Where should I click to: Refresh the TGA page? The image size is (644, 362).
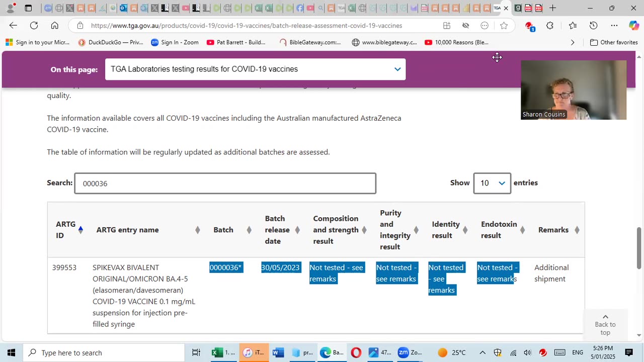(x=34, y=26)
